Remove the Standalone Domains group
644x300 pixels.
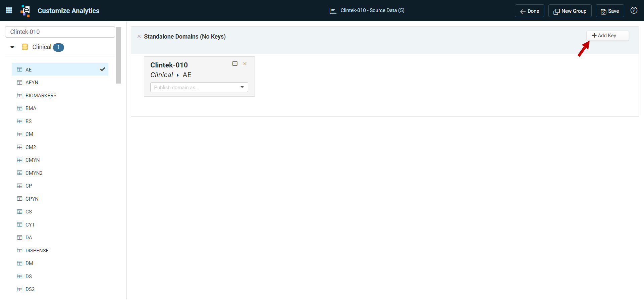tap(139, 36)
